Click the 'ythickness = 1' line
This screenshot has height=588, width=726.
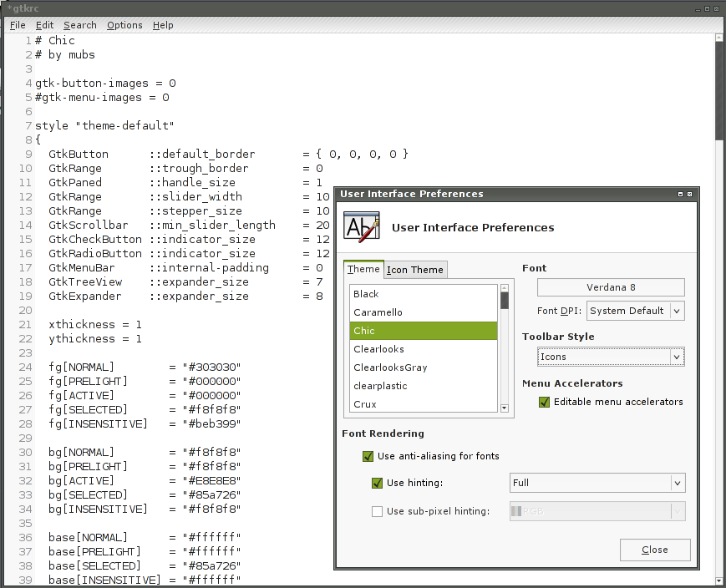[x=95, y=339]
